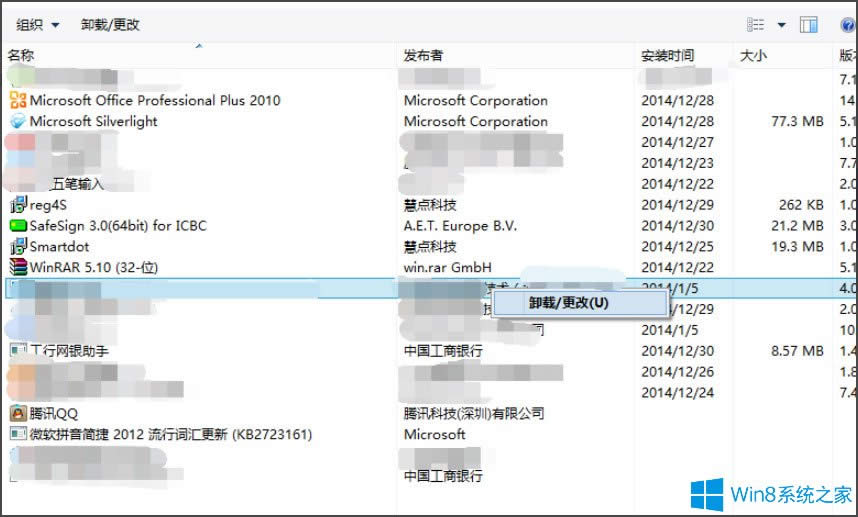Click publisher A.E.T. Europe B.V.

(x=460, y=225)
